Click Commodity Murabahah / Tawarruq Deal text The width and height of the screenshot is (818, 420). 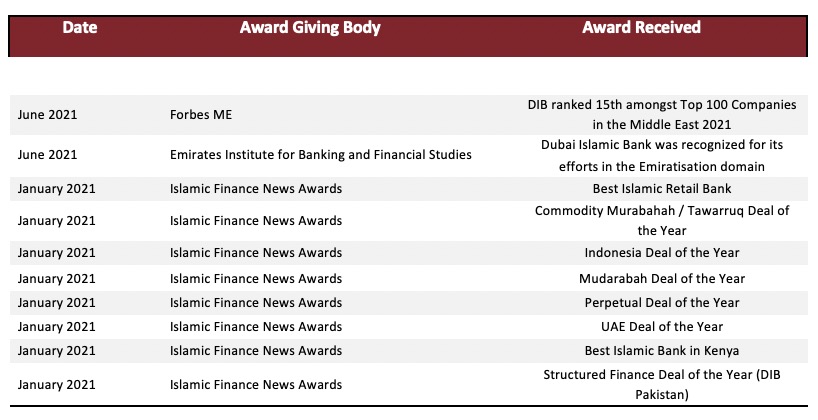[661, 221]
